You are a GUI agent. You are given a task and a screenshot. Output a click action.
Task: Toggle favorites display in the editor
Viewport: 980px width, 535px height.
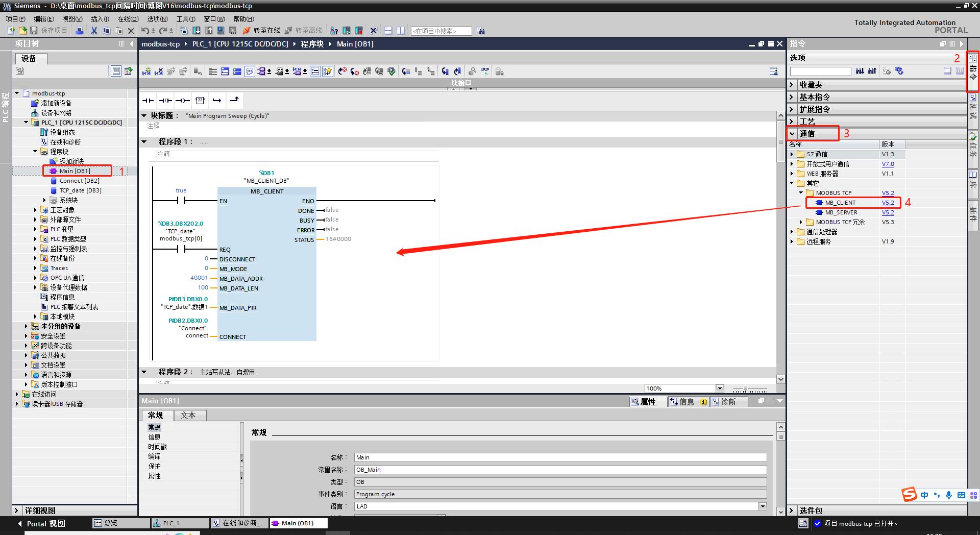pos(328,71)
